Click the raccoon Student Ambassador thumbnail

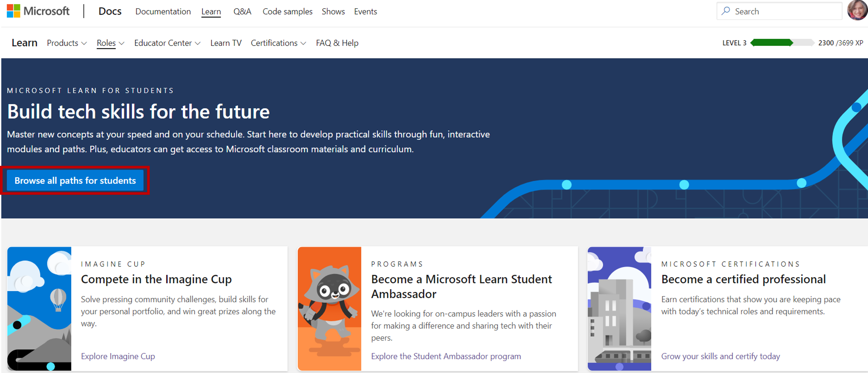pyautogui.click(x=329, y=308)
